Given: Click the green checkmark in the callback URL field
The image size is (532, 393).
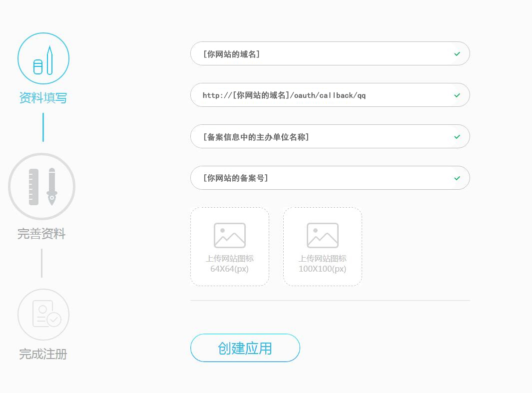Looking at the screenshot, I should pos(457,95).
